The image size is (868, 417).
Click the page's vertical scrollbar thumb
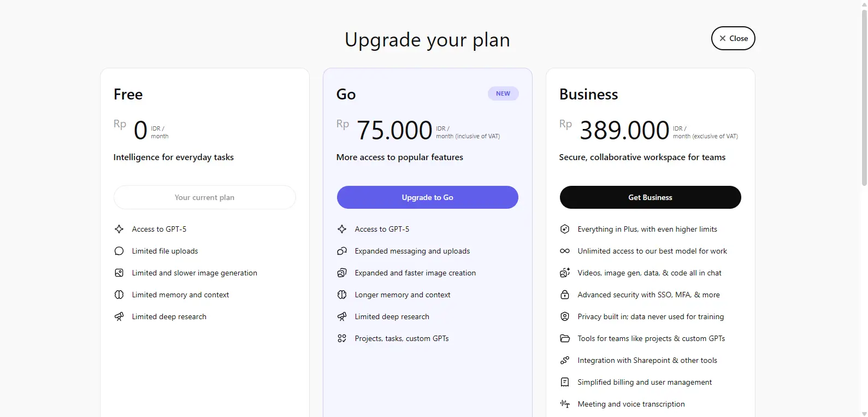(x=864, y=98)
